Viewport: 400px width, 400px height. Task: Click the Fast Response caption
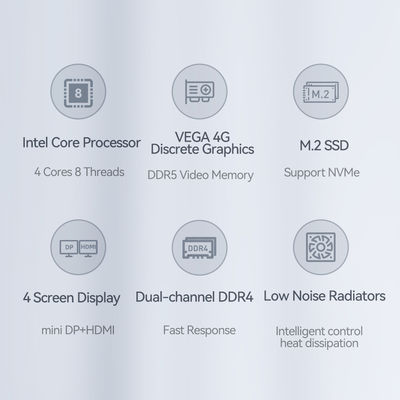(x=199, y=330)
